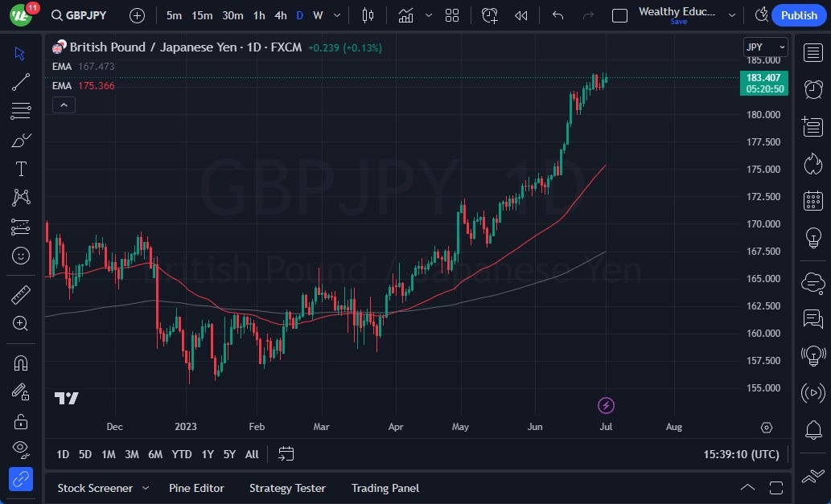Select the Brush drawing tool
The height and width of the screenshot is (504, 831).
tap(21, 140)
